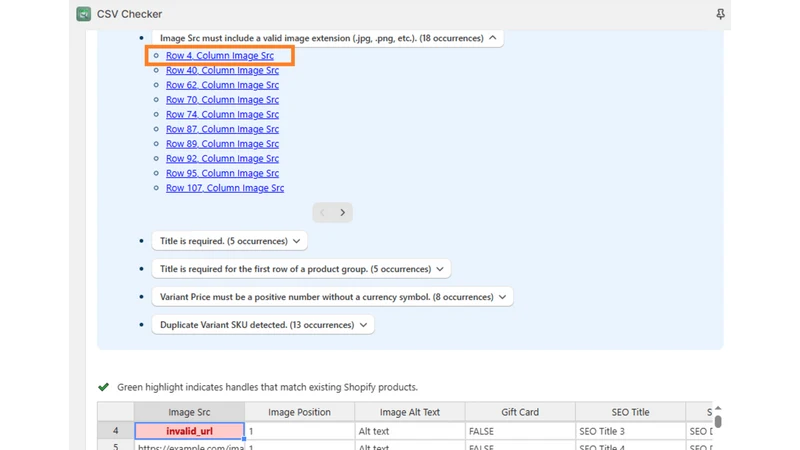Select the SEO Title column header

click(630, 412)
